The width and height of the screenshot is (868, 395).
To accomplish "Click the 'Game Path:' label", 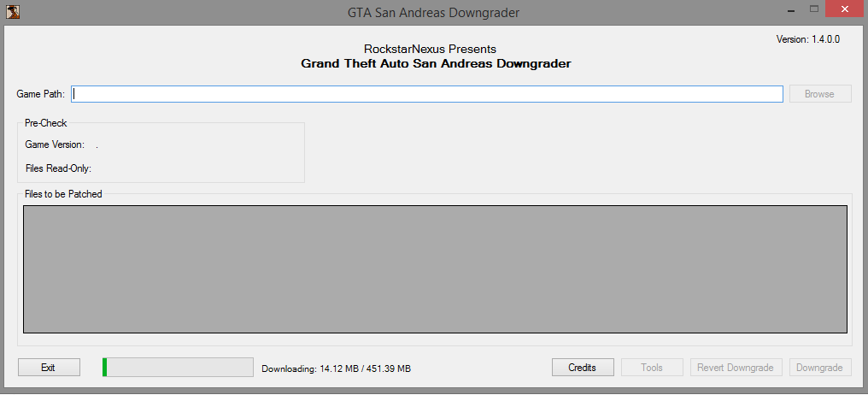I will [40, 94].
